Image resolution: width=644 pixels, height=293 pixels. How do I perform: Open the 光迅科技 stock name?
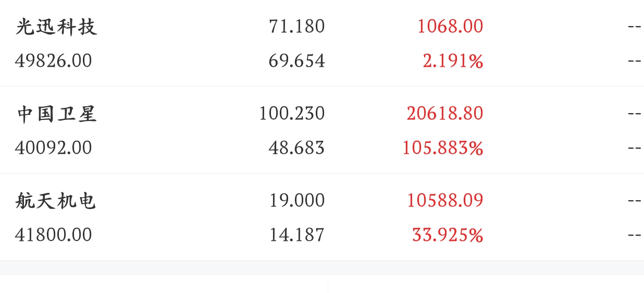(x=56, y=27)
